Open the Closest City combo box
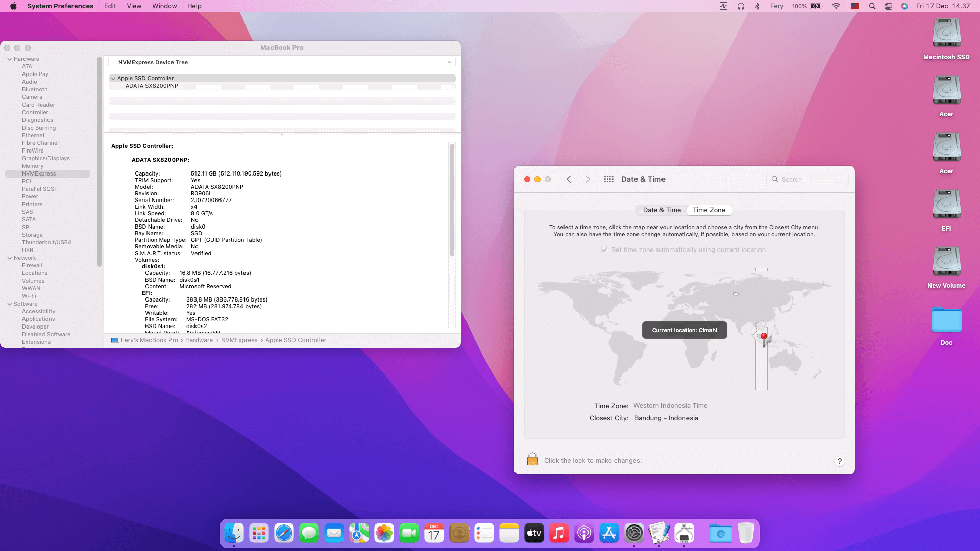The height and width of the screenshot is (551, 980). coord(666,418)
